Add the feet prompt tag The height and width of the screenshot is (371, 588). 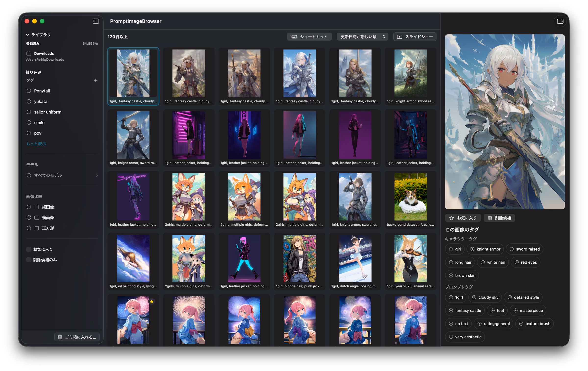point(497,311)
